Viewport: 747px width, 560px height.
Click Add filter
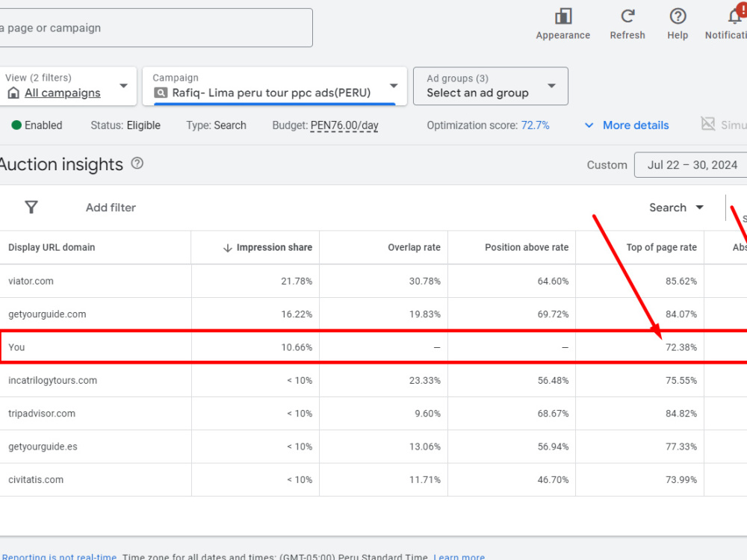pos(111,208)
